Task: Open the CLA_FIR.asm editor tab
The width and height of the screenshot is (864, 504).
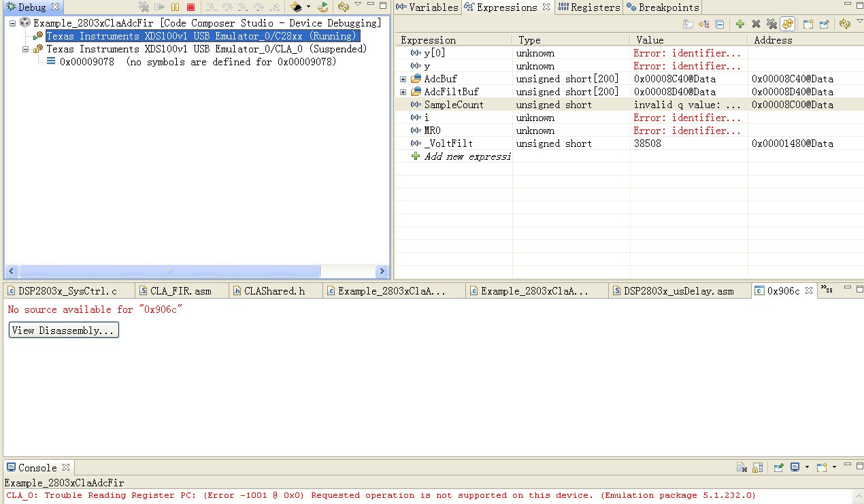Action: (x=181, y=291)
